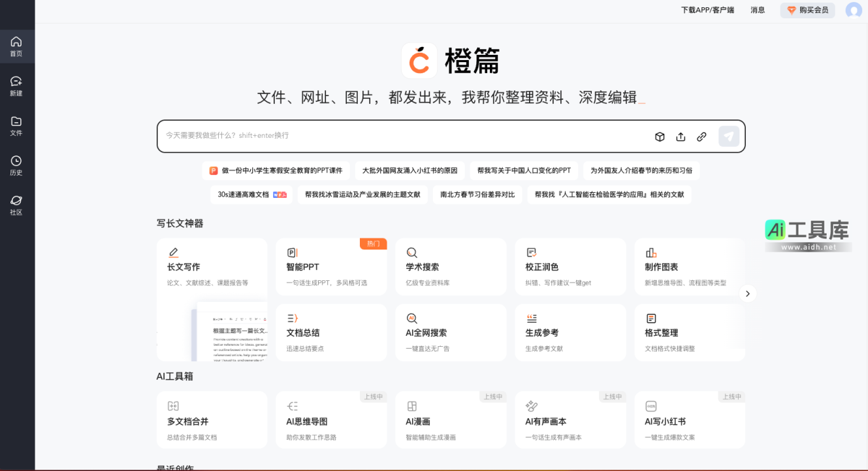Screen dimensions: 868x471
Task: Select the 首页 (Home) sidebar icon
Action: [x=16, y=46]
